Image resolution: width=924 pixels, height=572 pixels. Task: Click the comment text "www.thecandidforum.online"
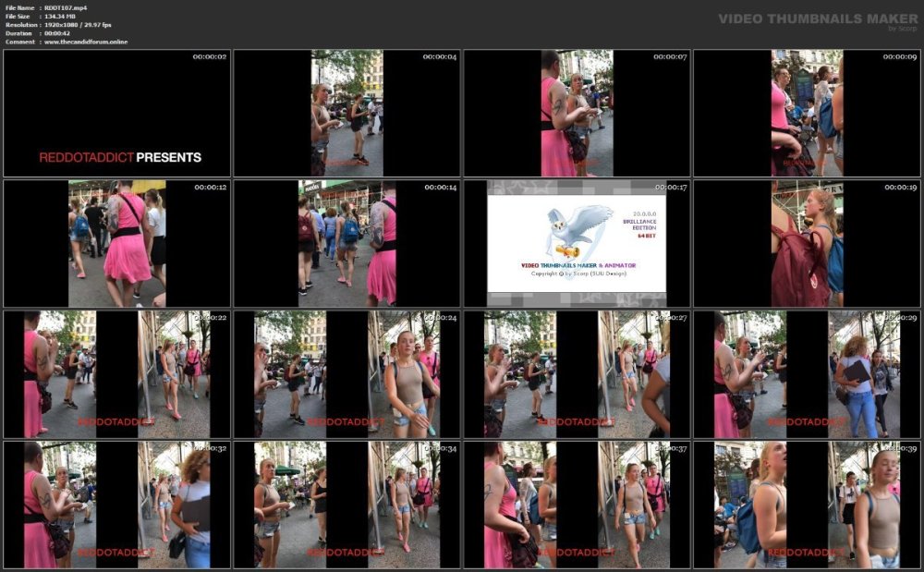coord(86,42)
